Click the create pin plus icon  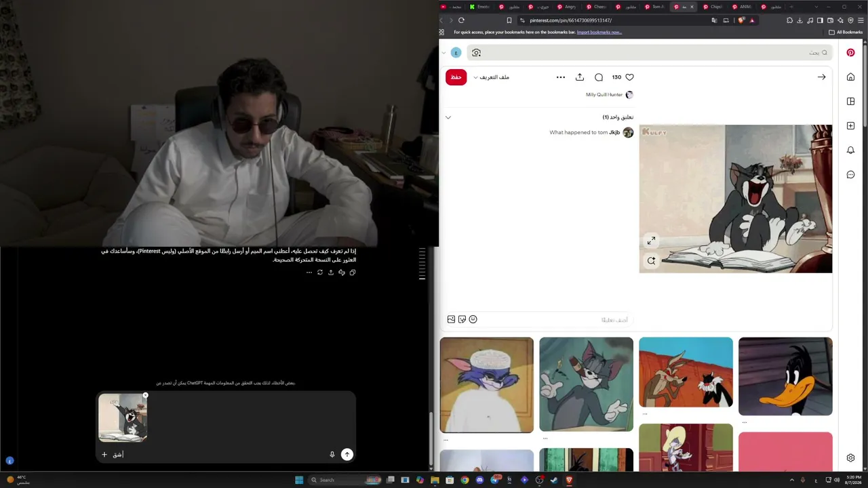pyautogui.click(x=850, y=125)
